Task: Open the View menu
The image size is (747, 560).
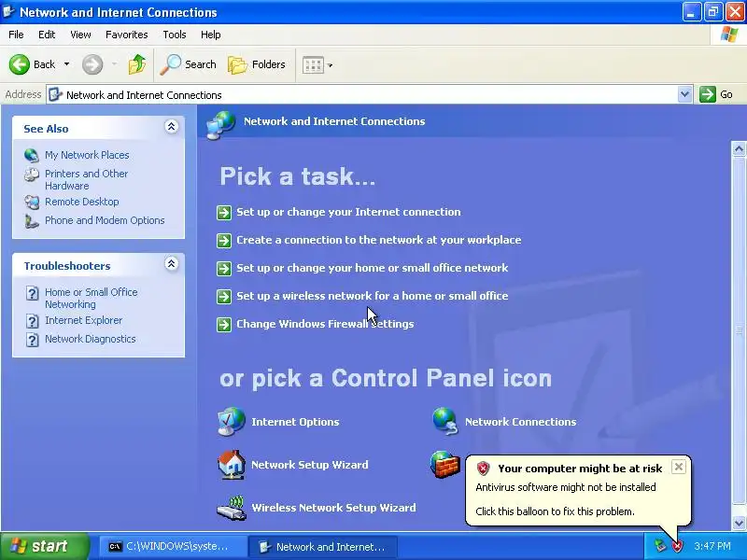Action: tap(80, 35)
